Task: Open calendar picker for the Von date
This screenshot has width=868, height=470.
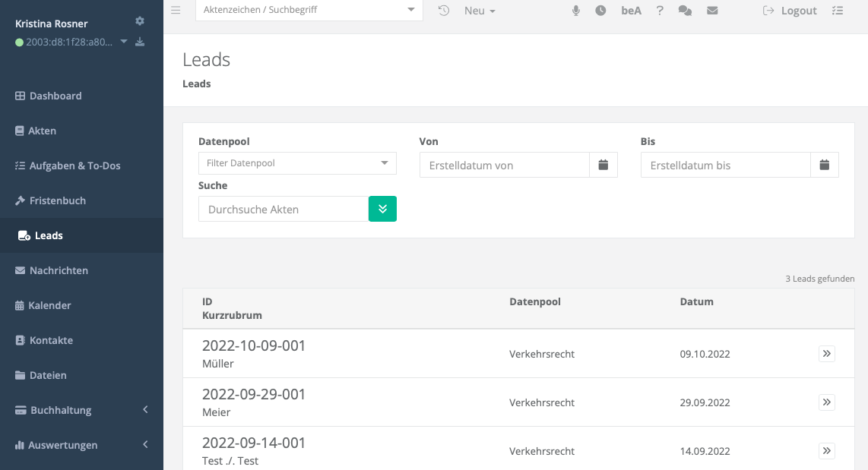Action: tap(603, 165)
